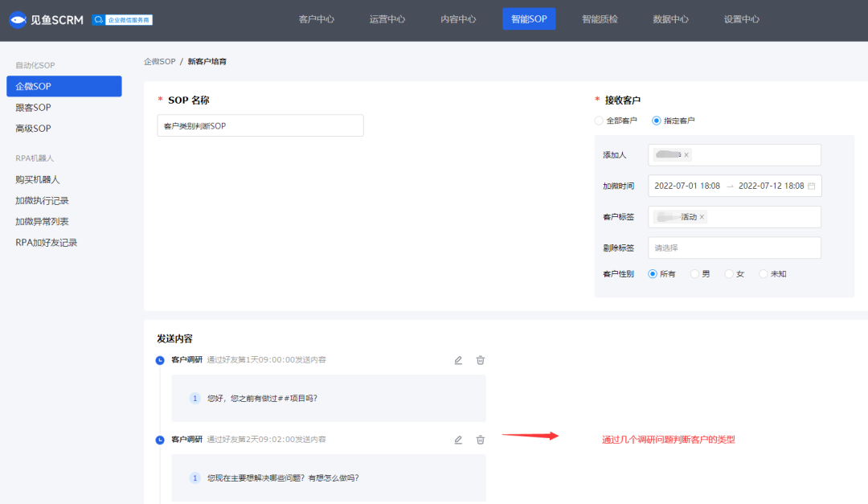Screen dimensions: 868x504
Task: Click trash icon beside second 客户调研 step
Action: [480, 439]
